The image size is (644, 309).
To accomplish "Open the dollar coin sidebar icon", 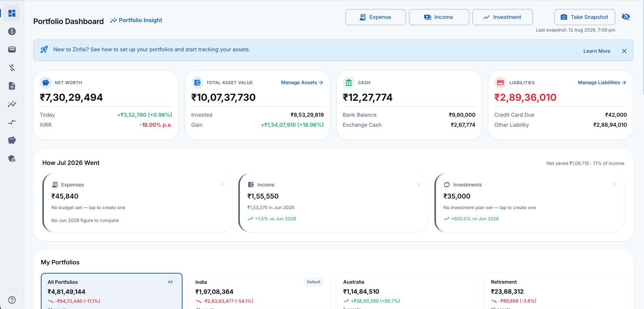I will (x=12, y=32).
